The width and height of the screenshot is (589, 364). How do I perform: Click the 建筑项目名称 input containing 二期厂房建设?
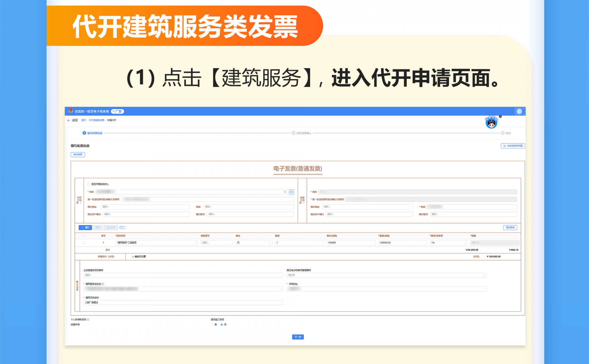183,302
